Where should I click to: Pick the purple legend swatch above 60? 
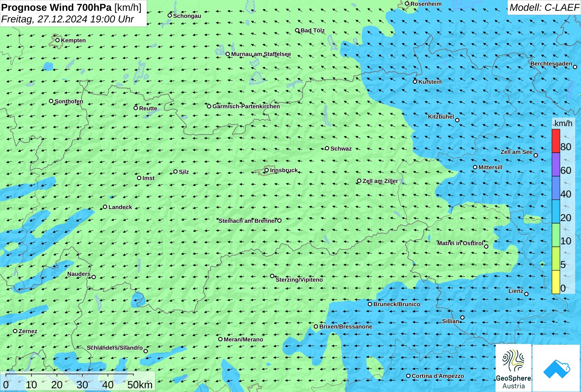click(x=556, y=165)
